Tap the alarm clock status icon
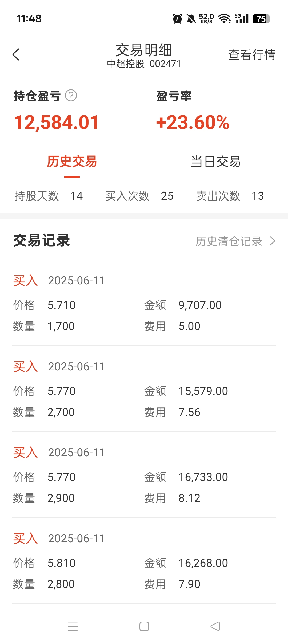This screenshot has width=288, height=644. pyautogui.click(x=177, y=19)
